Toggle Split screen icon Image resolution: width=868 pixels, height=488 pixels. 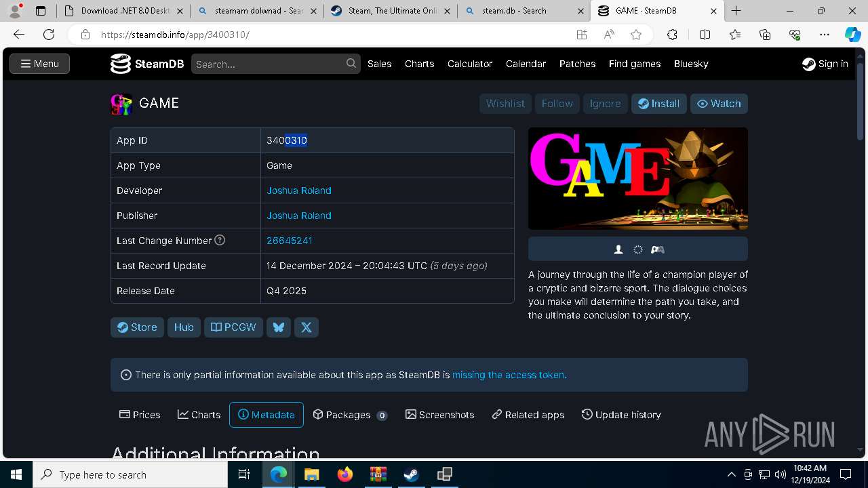click(705, 35)
